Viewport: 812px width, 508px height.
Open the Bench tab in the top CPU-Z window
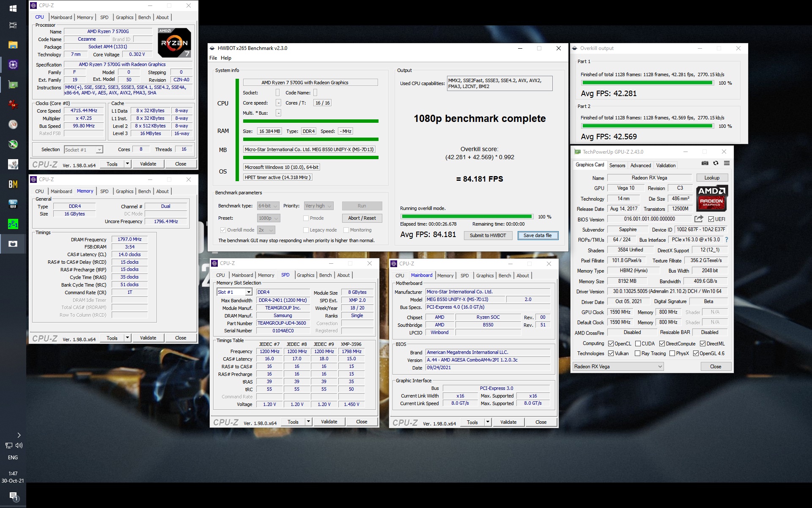[x=144, y=17]
